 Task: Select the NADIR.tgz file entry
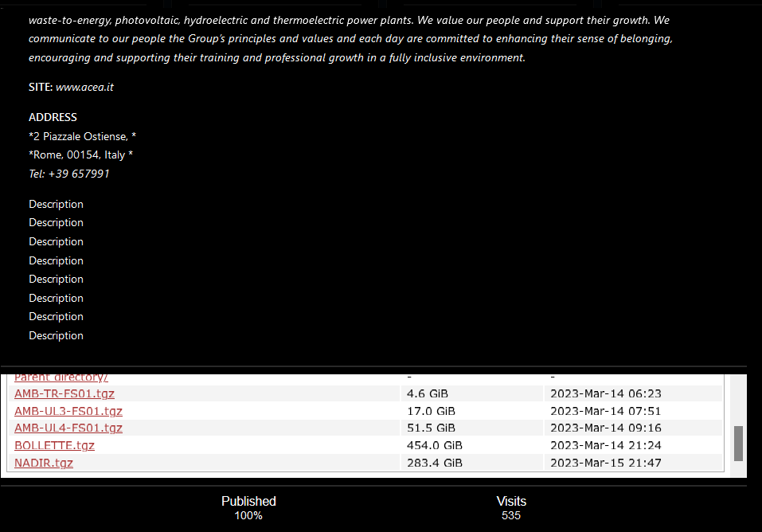pyautogui.click(x=44, y=463)
